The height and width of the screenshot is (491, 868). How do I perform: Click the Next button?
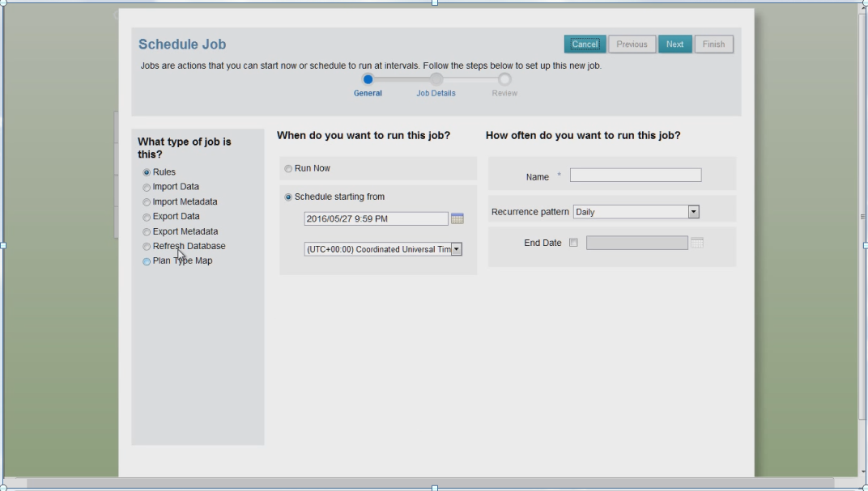(674, 44)
